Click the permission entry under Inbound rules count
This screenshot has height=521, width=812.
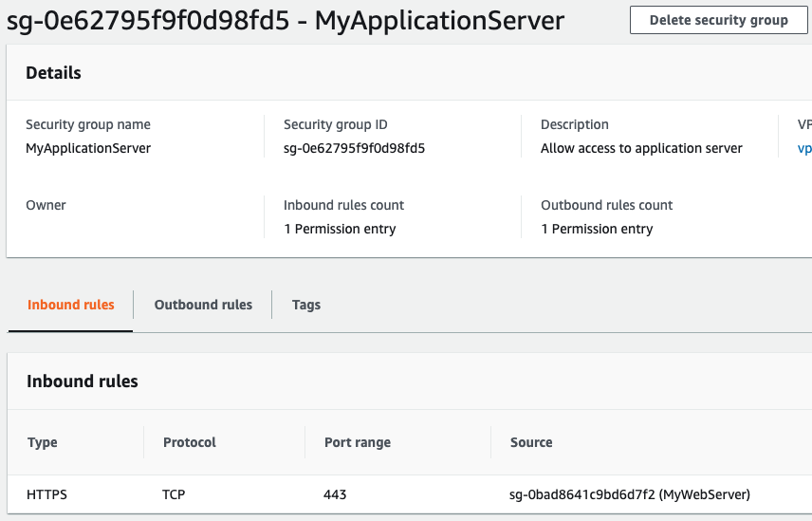[x=340, y=229]
